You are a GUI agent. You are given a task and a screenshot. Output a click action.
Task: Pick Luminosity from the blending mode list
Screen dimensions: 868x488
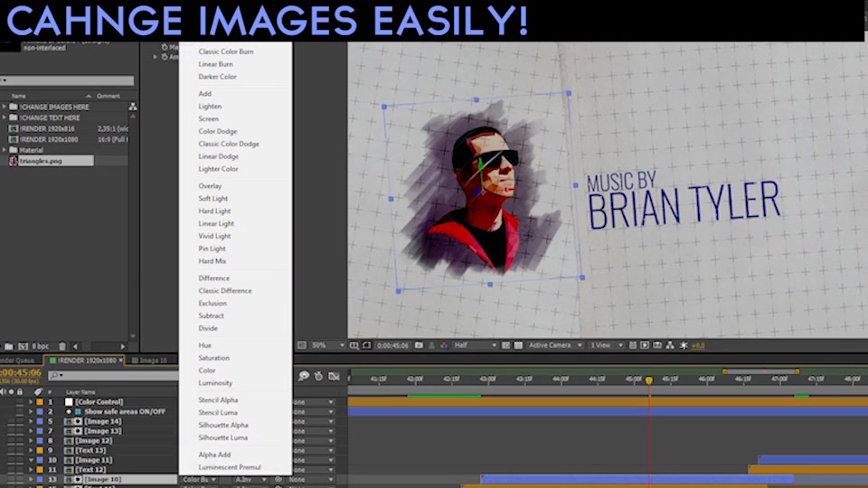point(215,383)
